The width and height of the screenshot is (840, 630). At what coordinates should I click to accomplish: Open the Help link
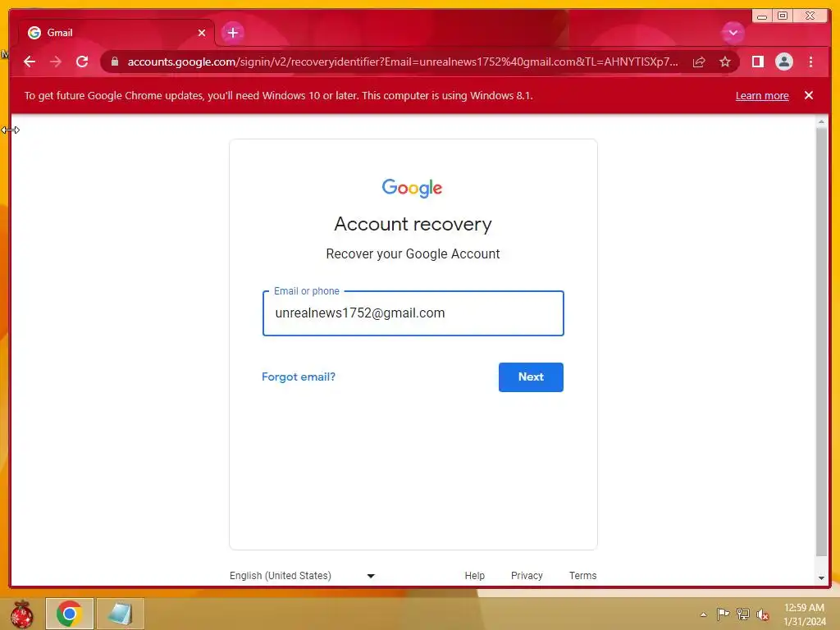475,575
